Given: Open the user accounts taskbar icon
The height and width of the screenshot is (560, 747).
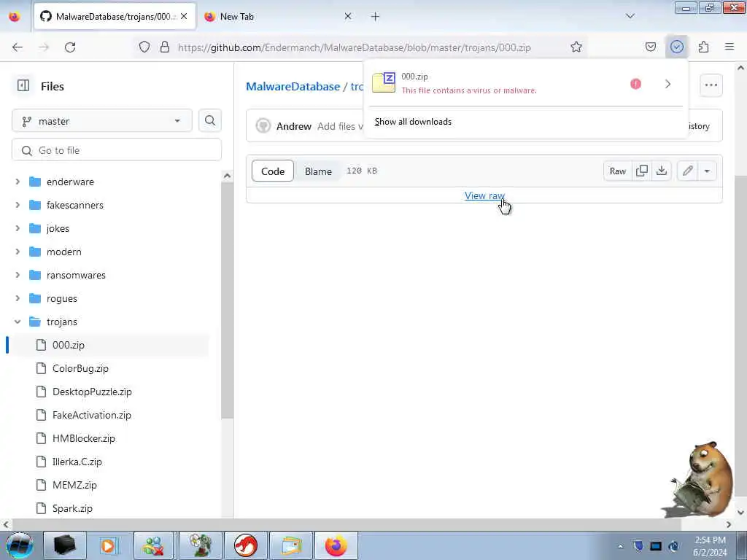Looking at the screenshot, I should (x=153, y=545).
